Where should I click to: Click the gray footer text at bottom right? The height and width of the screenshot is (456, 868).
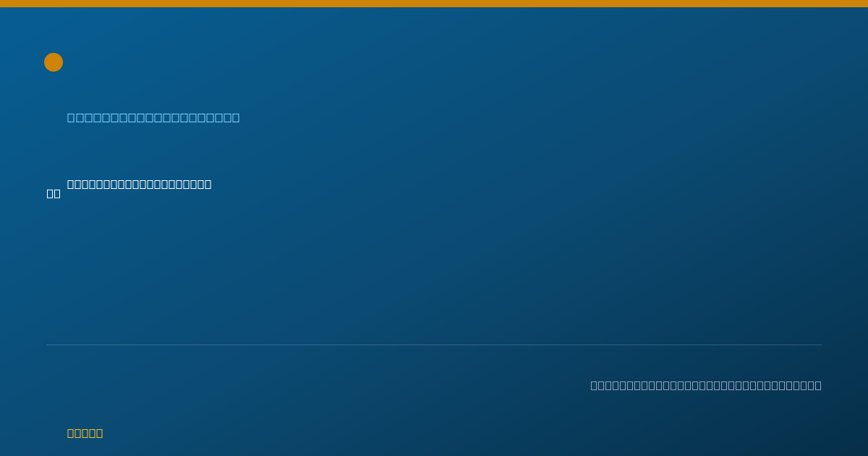(x=706, y=385)
